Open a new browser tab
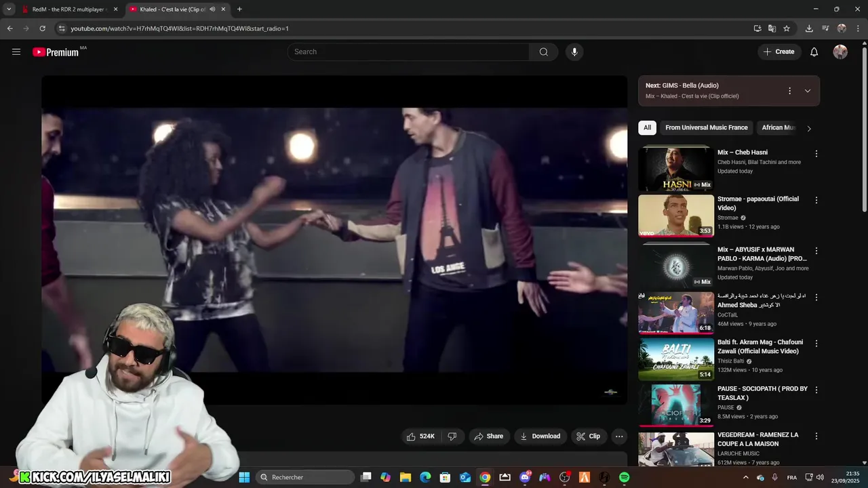 (239, 9)
